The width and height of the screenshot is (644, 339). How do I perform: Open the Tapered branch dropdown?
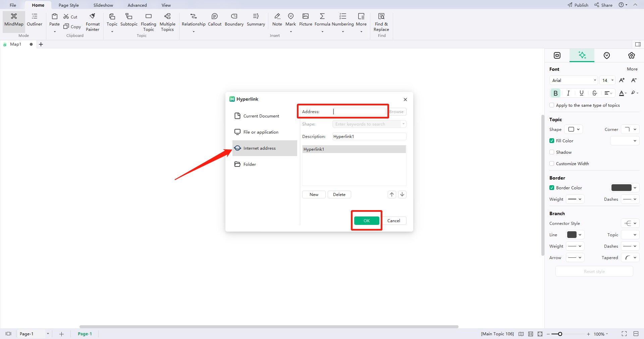[630, 257]
